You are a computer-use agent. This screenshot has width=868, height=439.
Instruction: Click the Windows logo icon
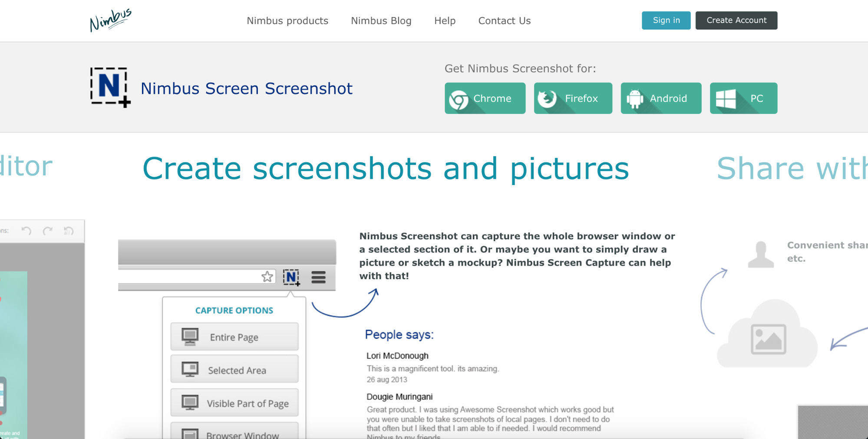pos(726,99)
